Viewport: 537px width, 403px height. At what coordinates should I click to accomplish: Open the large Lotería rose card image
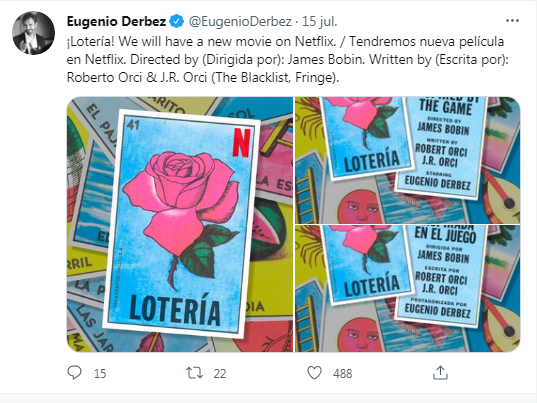tap(180, 224)
